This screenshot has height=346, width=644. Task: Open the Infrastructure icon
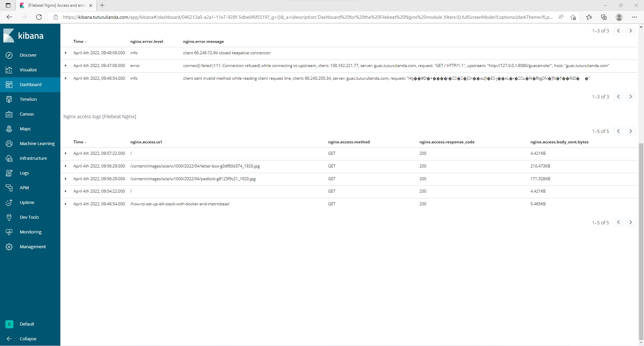point(9,158)
